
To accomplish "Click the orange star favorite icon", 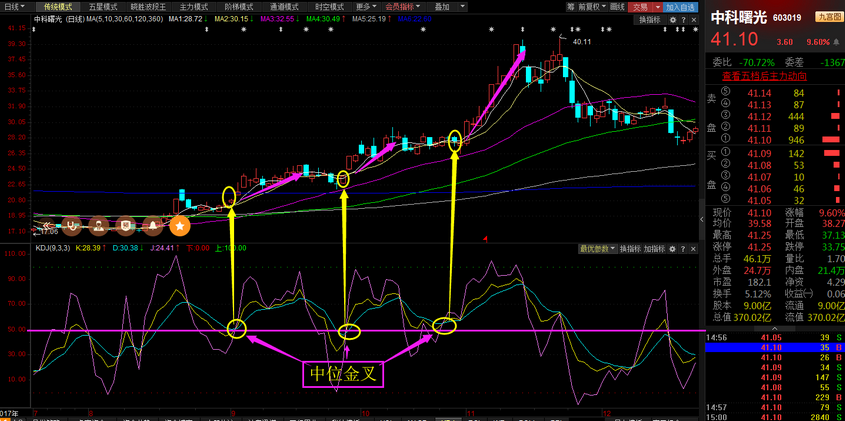I will (x=179, y=226).
